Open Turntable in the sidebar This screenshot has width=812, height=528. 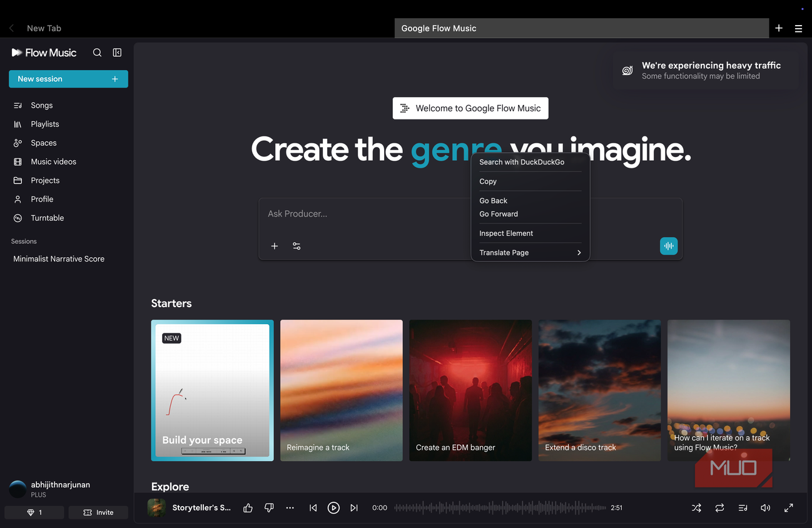(68, 218)
